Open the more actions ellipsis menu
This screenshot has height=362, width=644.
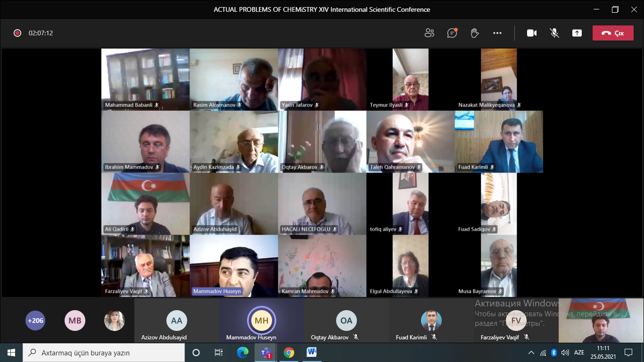pos(497,33)
